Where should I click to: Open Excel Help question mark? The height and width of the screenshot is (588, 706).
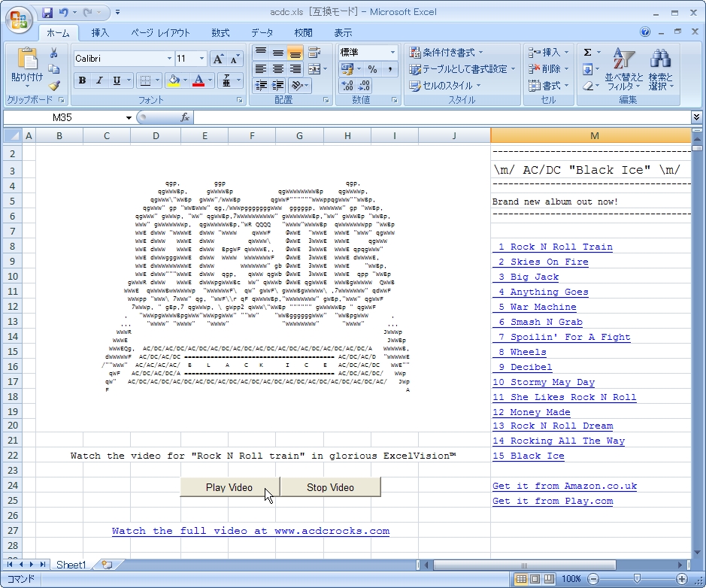point(645,32)
